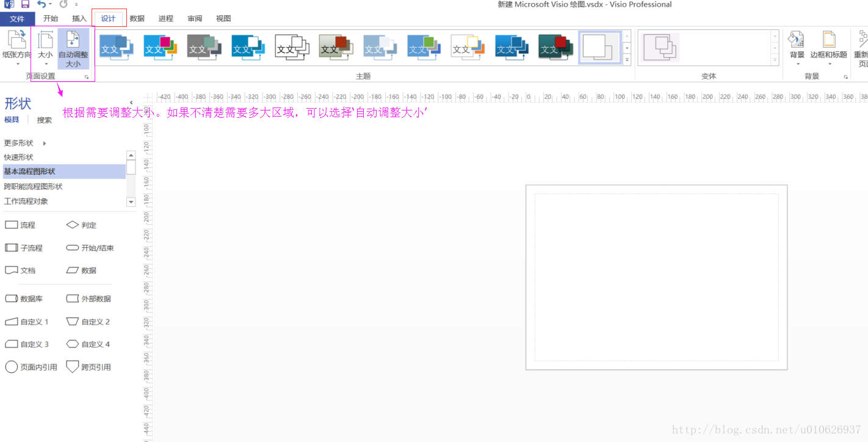The height and width of the screenshot is (442, 868).
Task: Select the first variant thumbnail
Action: click(x=661, y=48)
